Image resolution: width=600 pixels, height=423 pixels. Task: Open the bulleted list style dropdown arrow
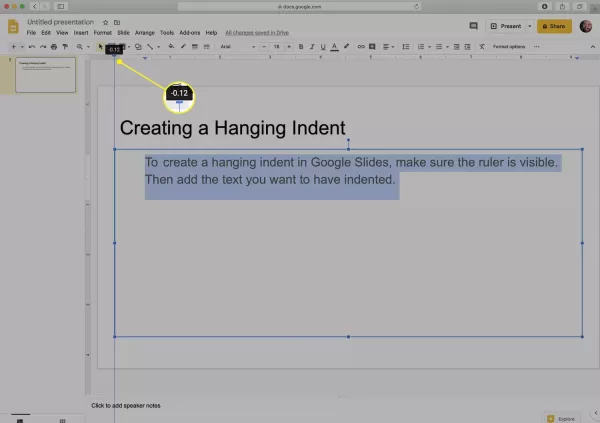tap(447, 47)
